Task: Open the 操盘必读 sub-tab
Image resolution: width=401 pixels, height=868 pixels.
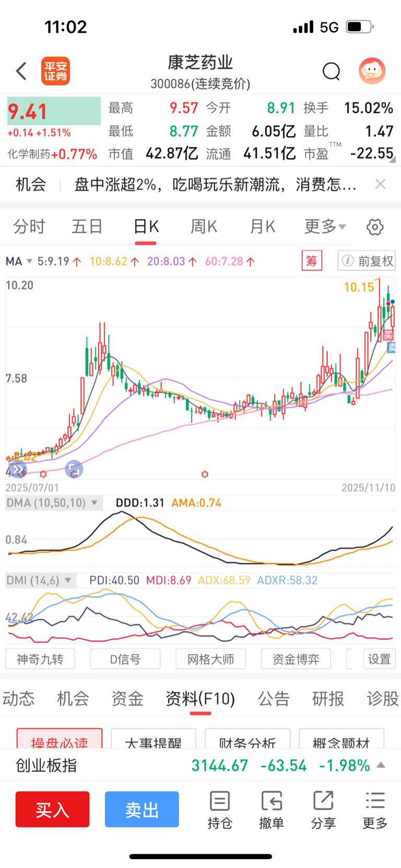Action: [60, 739]
